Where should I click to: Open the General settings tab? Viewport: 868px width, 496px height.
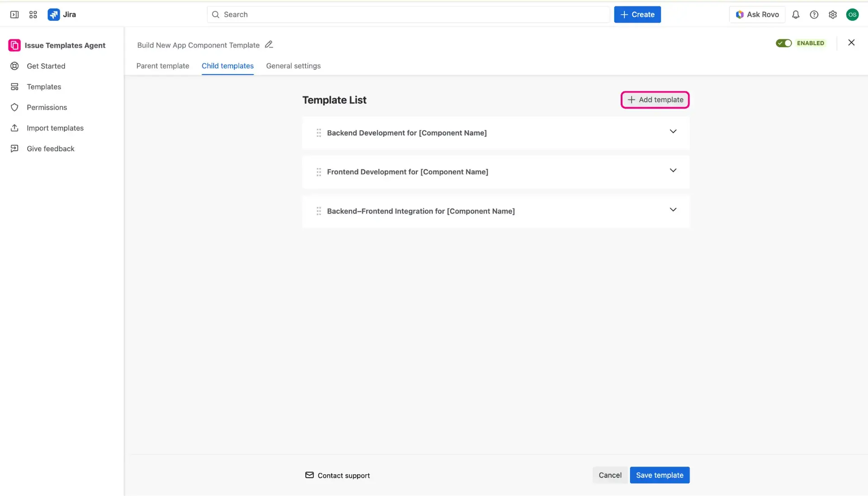pos(293,66)
